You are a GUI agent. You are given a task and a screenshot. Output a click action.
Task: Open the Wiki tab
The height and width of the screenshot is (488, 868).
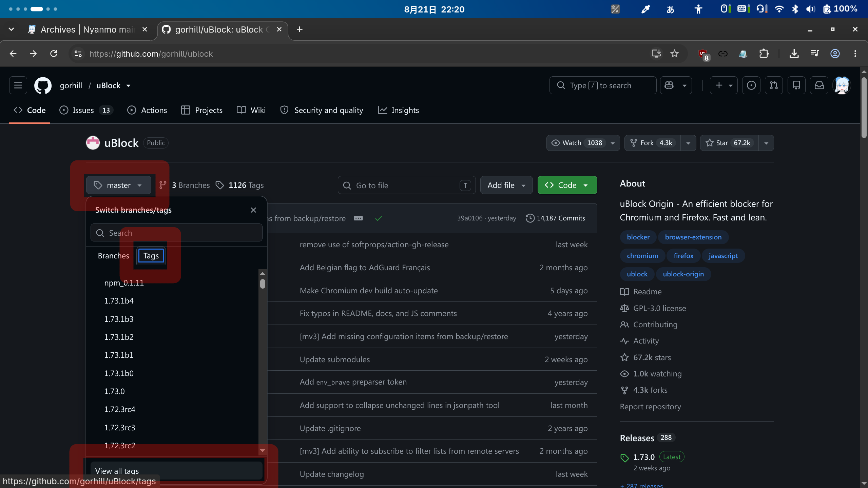coord(251,110)
